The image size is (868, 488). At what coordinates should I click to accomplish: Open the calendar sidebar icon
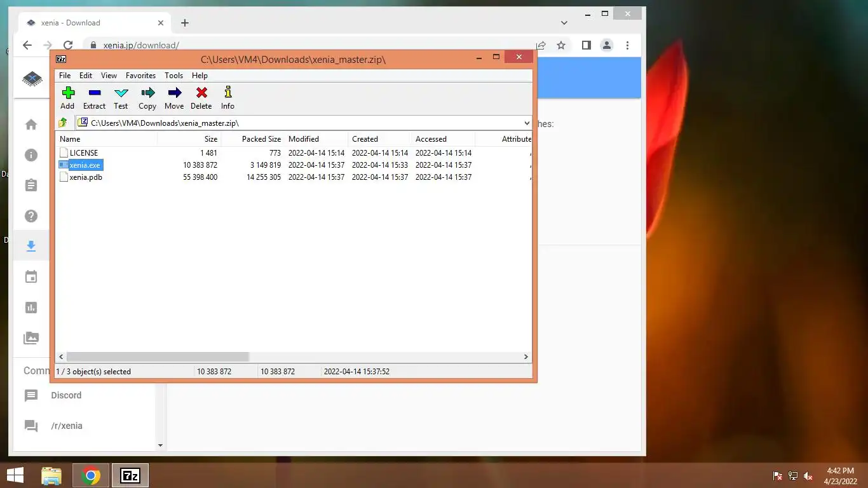[31, 277]
